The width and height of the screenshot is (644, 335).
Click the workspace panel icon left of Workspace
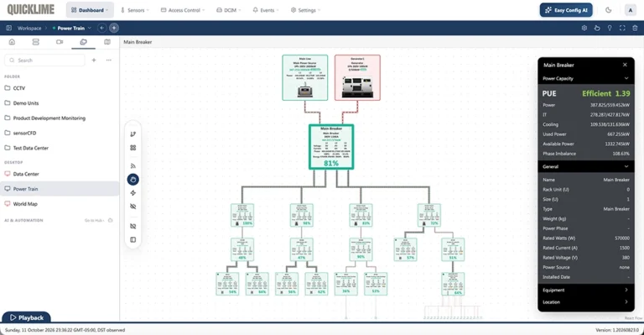point(8,28)
